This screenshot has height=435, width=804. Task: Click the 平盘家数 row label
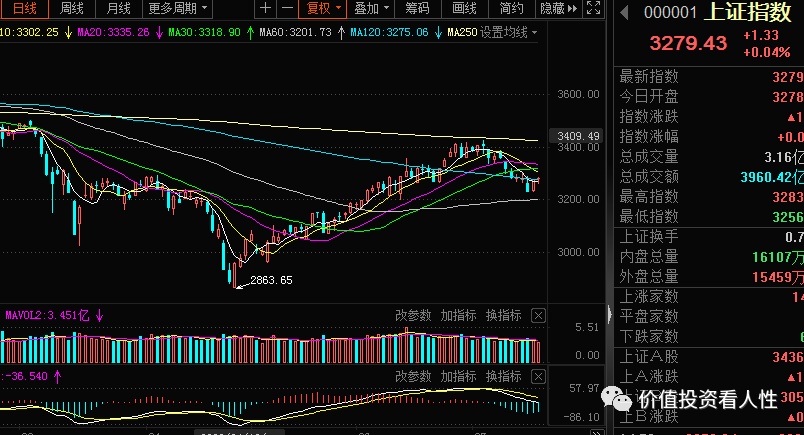649,316
